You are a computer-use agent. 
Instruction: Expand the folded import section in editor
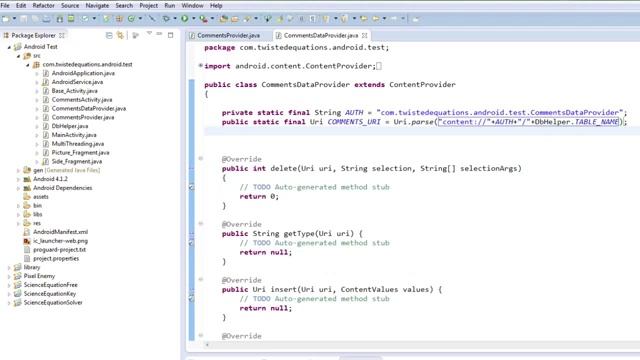point(200,65)
